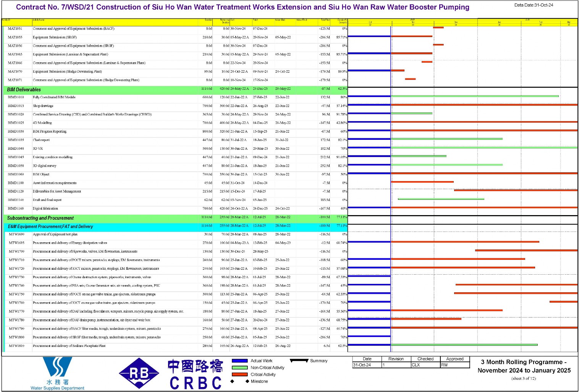
Task: Click the Summary bar legend symbol
Action: (299, 361)
